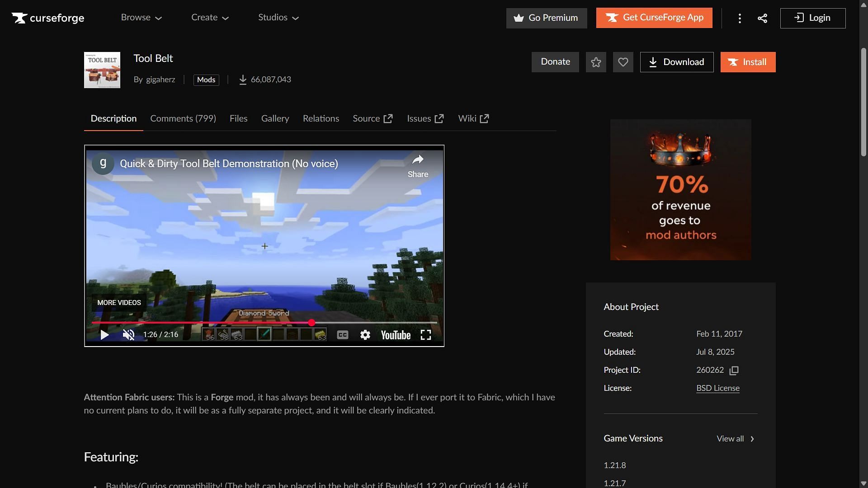
Task: Unmute the video sound
Action: coord(128,335)
